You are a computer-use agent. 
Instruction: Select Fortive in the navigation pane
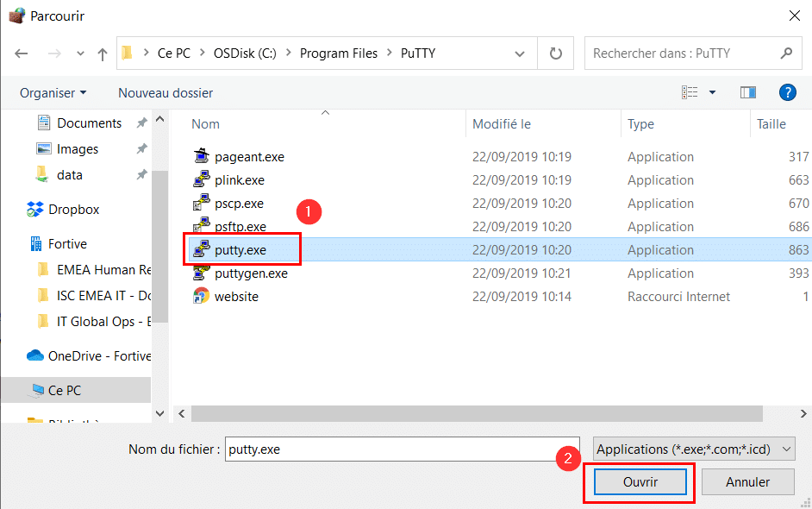tap(67, 243)
